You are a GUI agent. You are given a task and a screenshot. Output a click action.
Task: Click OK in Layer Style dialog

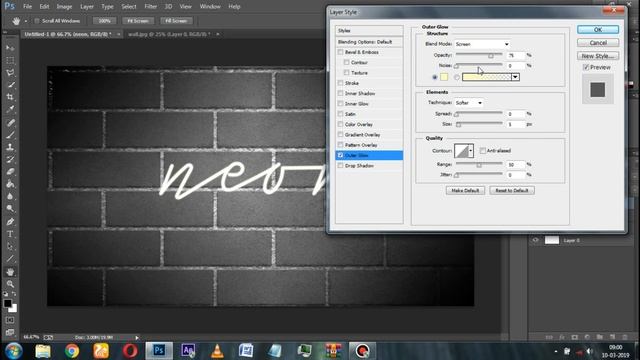[598, 29]
